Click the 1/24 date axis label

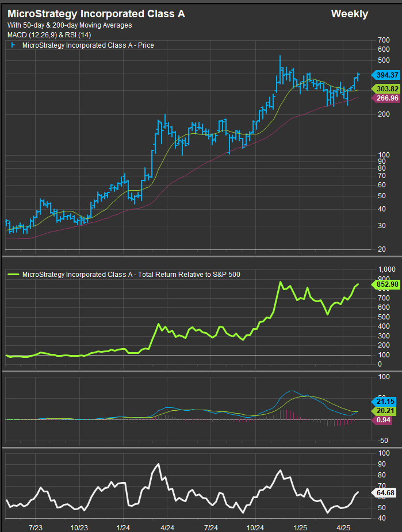point(123,527)
